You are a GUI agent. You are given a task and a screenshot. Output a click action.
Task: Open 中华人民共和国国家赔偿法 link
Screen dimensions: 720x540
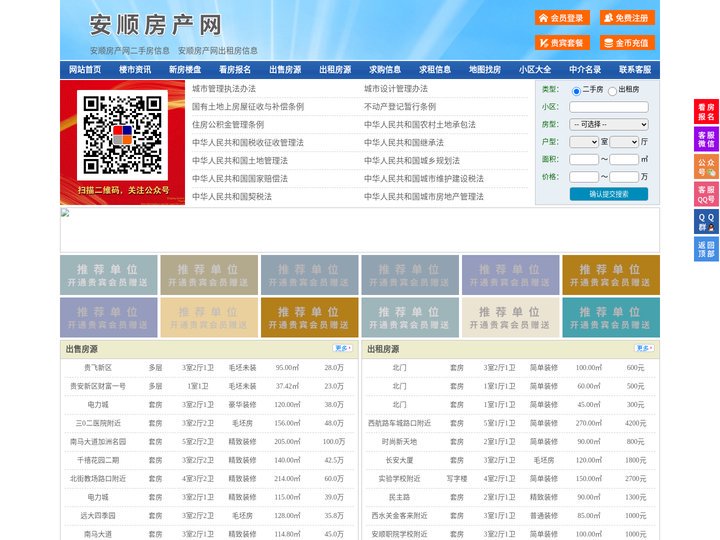coord(240,178)
